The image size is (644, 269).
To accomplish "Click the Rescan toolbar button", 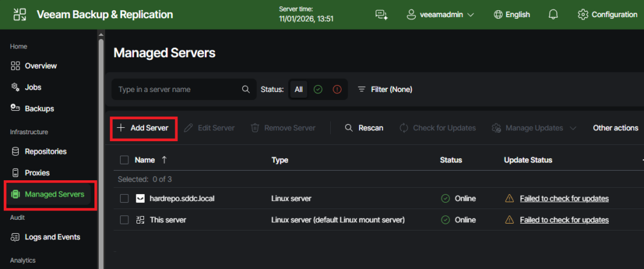I will 364,128.
